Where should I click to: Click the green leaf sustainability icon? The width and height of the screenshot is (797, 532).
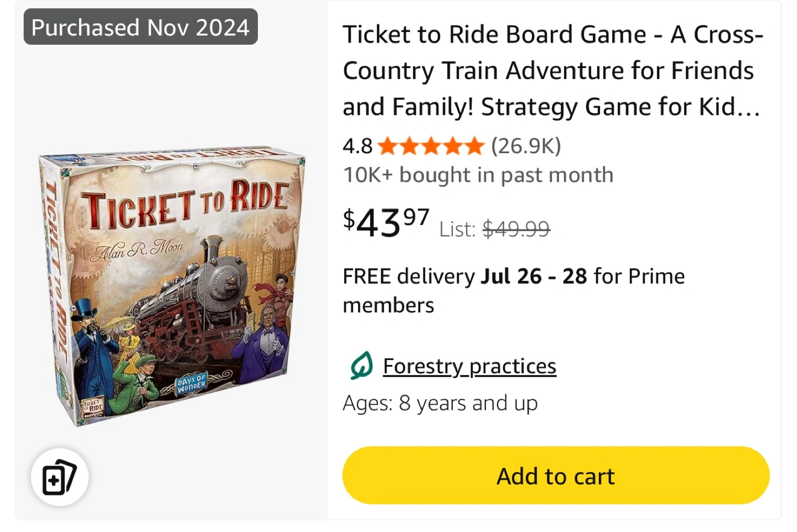pos(361,366)
